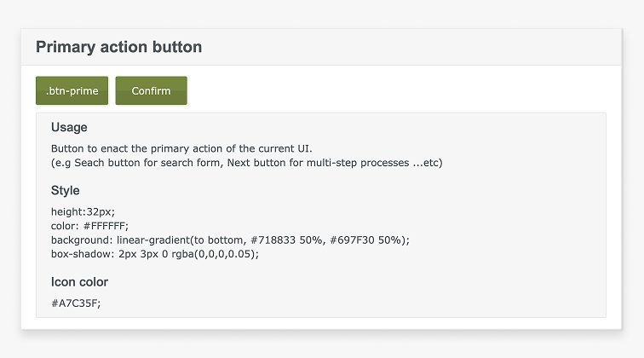This screenshot has height=358, width=644.
Task: Click the Style heading
Action: pyautogui.click(x=66, y=190)
